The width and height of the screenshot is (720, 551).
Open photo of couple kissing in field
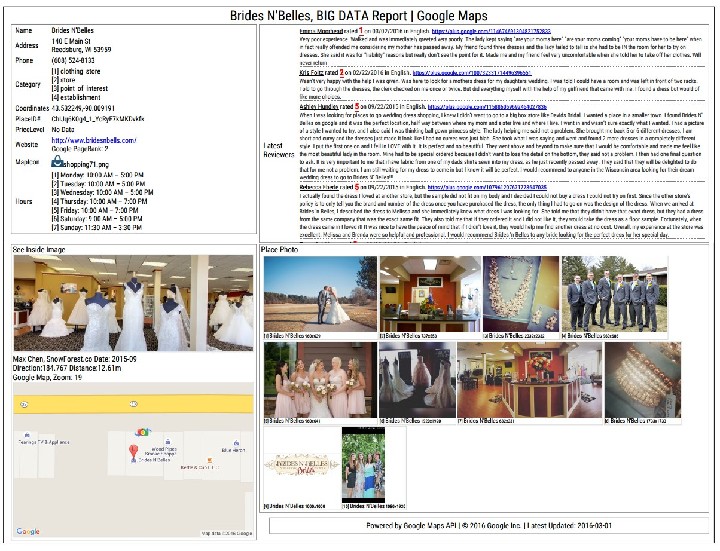320,294
